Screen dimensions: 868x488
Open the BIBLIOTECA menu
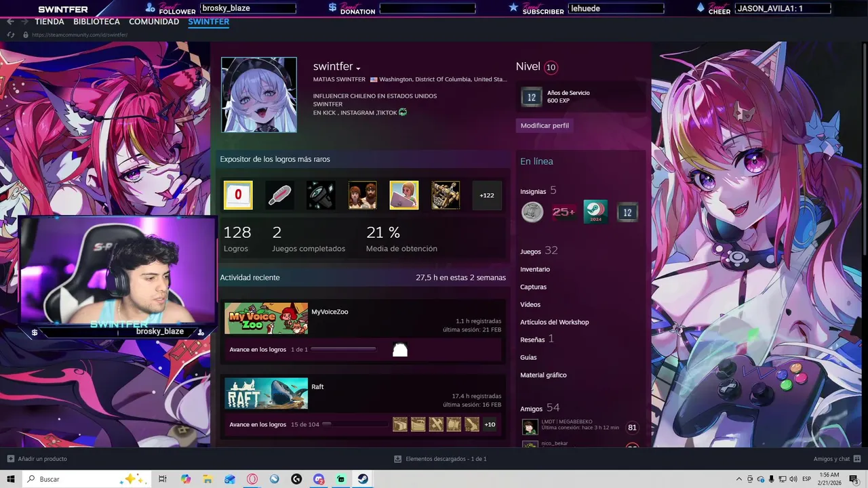97,22
